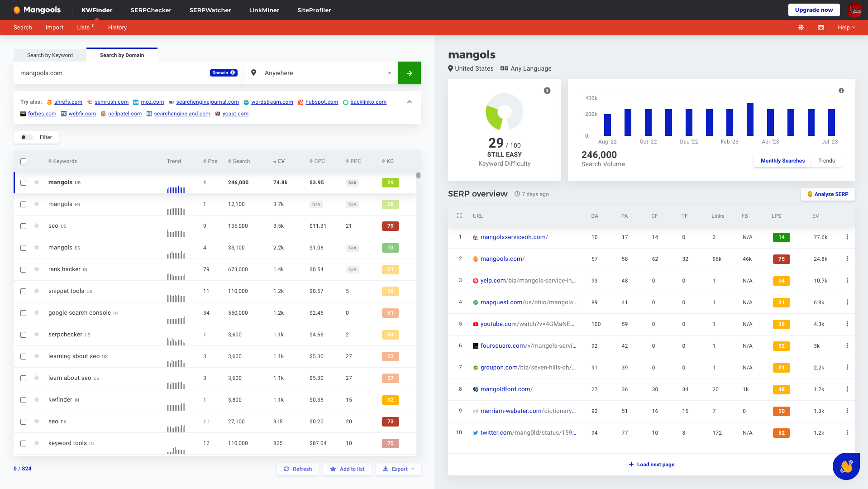This screenshot has height=489, width=868.
Task: Click the green search arrow button
Action: pyautogui.click(x=409, y=73)
